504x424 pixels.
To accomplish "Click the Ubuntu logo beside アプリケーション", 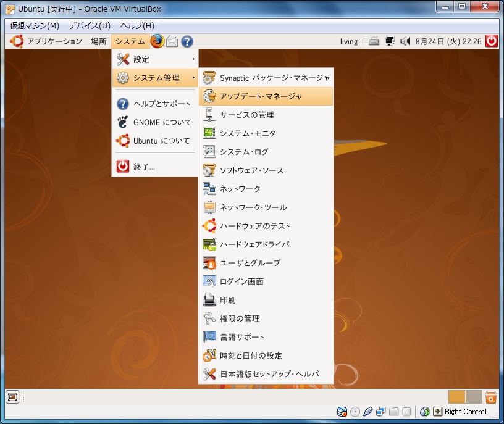I will coord(17,41).
